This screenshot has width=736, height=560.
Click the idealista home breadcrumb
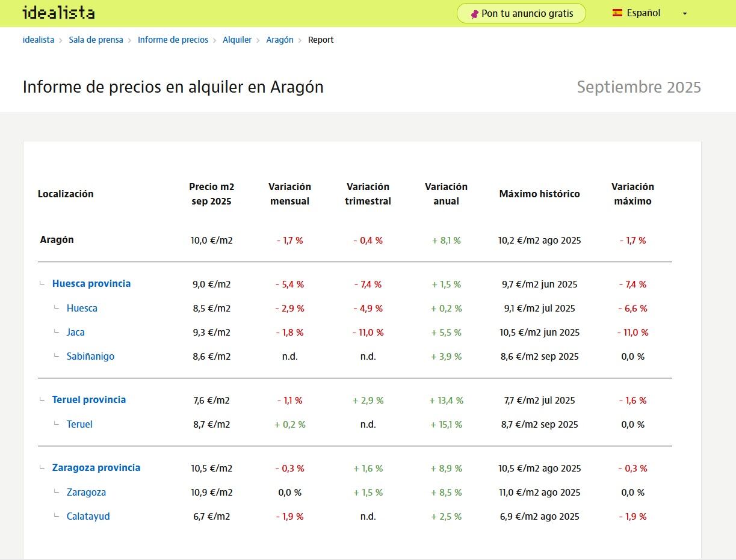coord(38,40)
